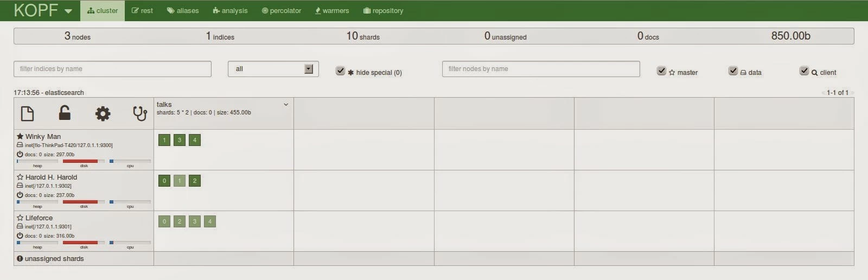Toggle the hide special checkbox

click(x=340, y=71)
